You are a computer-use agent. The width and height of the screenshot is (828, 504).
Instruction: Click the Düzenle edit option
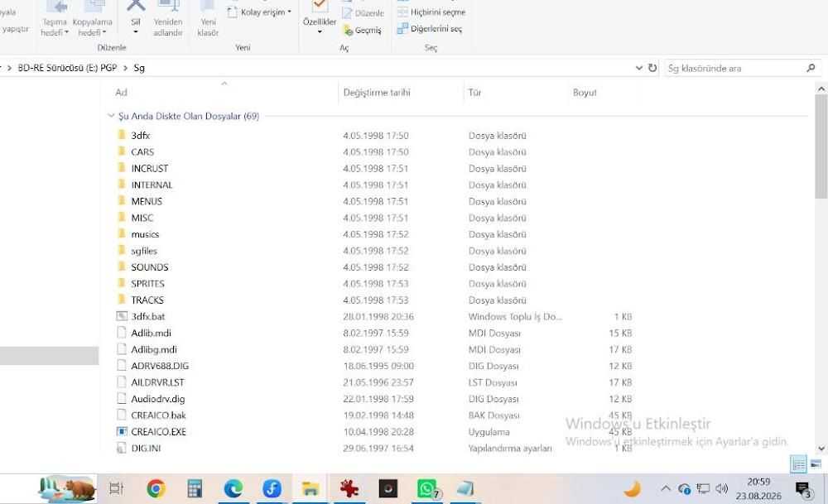(363, 13)
